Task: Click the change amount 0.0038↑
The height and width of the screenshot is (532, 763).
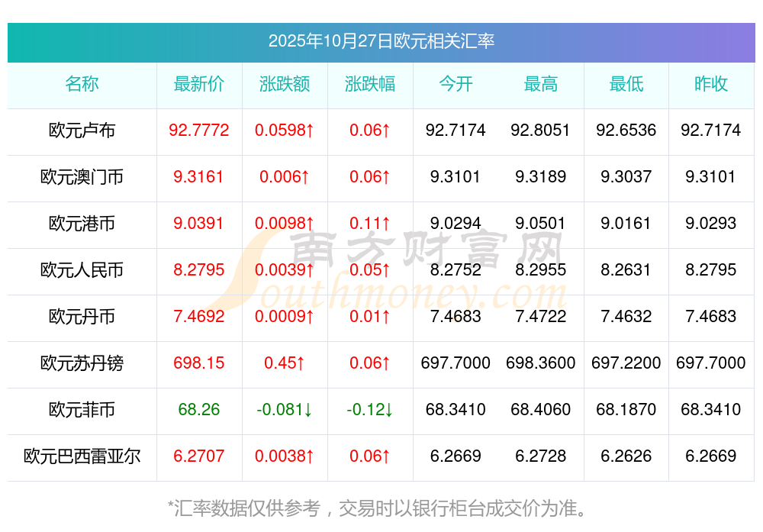Action: 285,456
